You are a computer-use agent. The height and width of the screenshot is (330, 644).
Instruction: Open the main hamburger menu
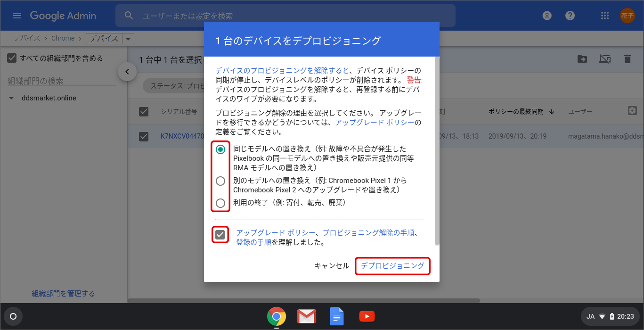pyautogui.click(x=17, y=16)
